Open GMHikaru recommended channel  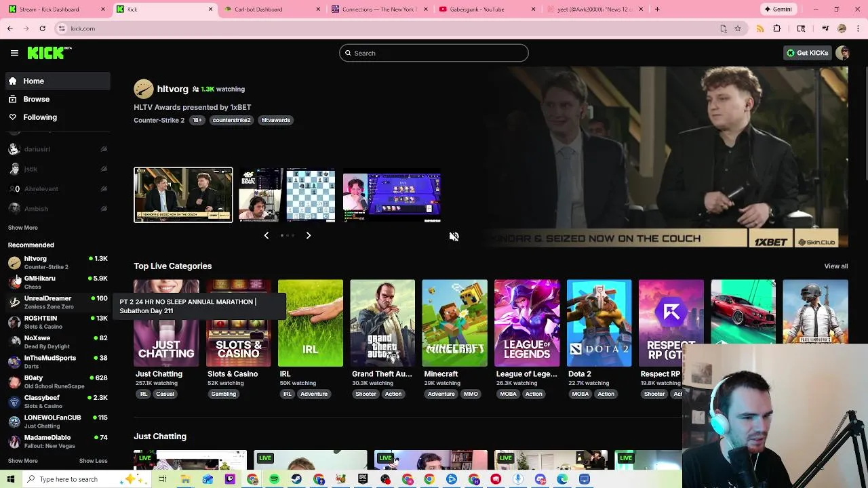coord(58,282)
